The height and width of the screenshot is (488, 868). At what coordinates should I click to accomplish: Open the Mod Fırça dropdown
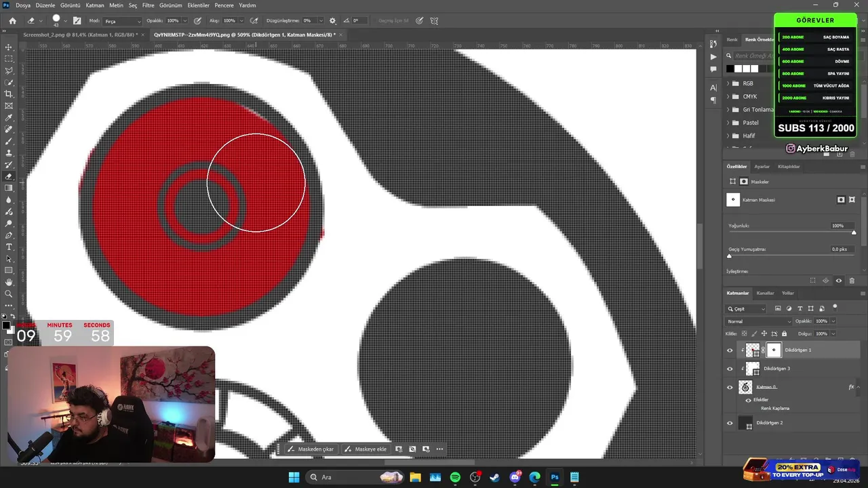pyautogui.click(x=122, y=20)
